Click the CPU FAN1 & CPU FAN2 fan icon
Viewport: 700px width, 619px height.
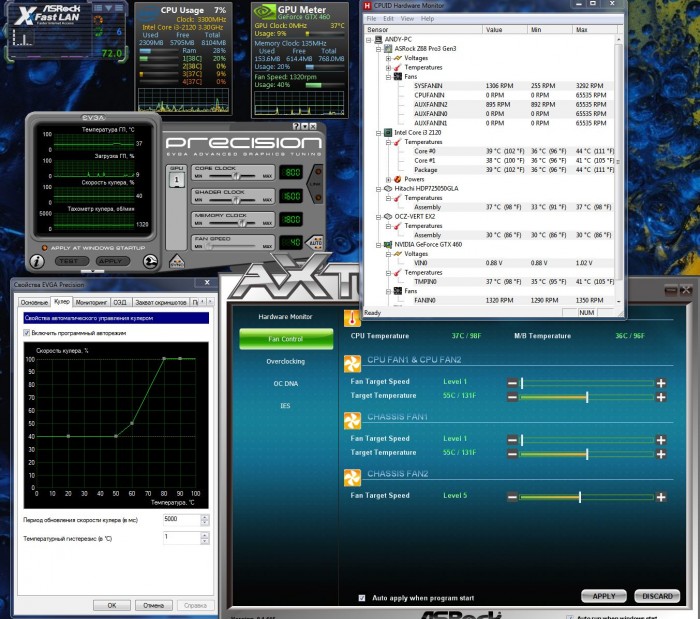pyautogui.click(x=352, y=364)
